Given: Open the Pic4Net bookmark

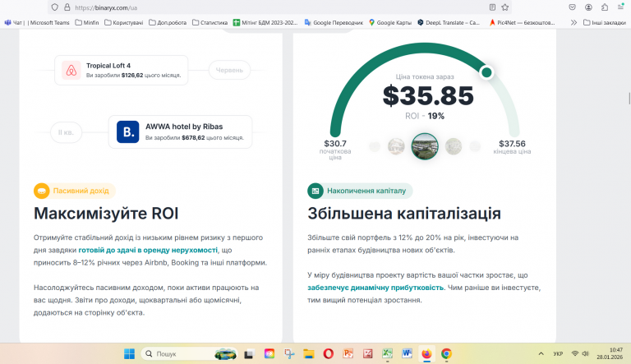Looking at the screenshot, I should [x=522, y=22].
